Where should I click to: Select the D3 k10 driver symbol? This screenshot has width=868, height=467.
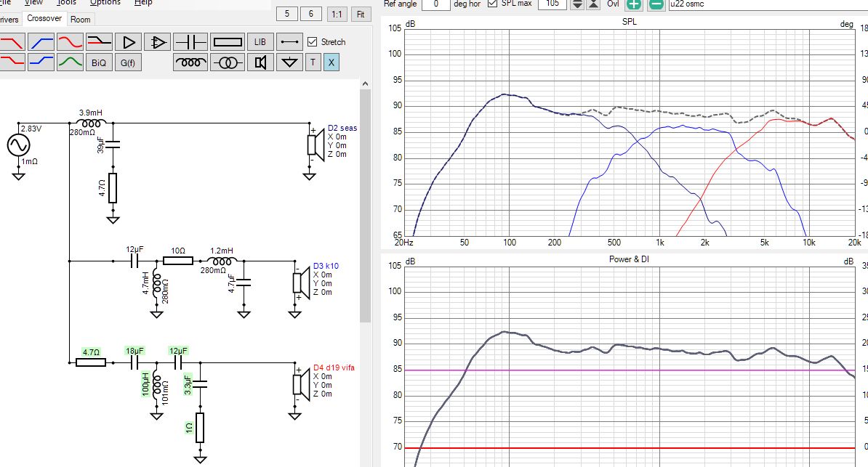pos(300,283)
